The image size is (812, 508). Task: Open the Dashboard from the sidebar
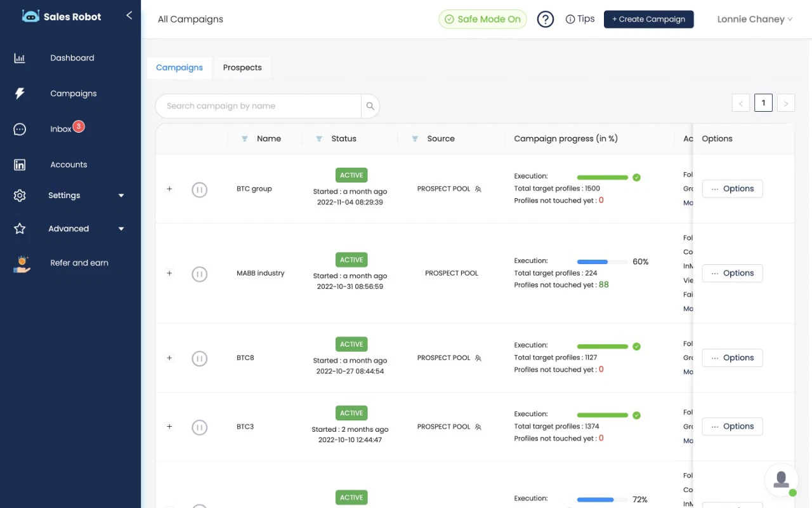point(72,58)
